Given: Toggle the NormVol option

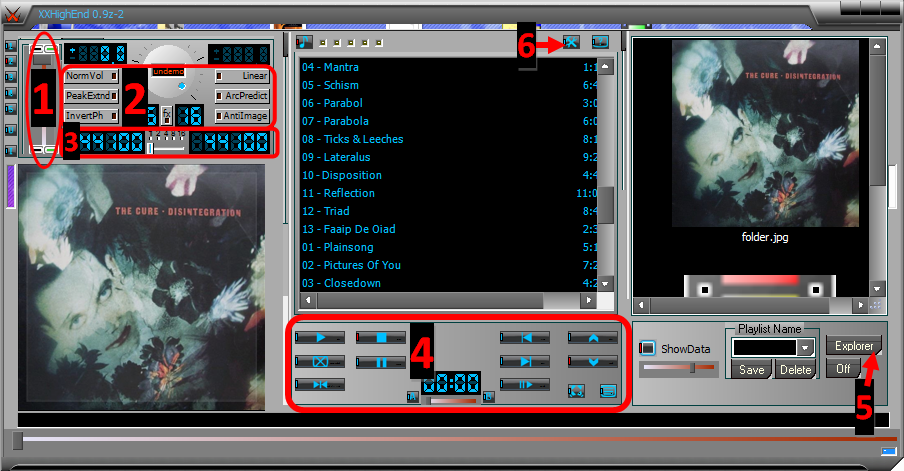Looking at the screenshot, I should [x=91, y=76].
